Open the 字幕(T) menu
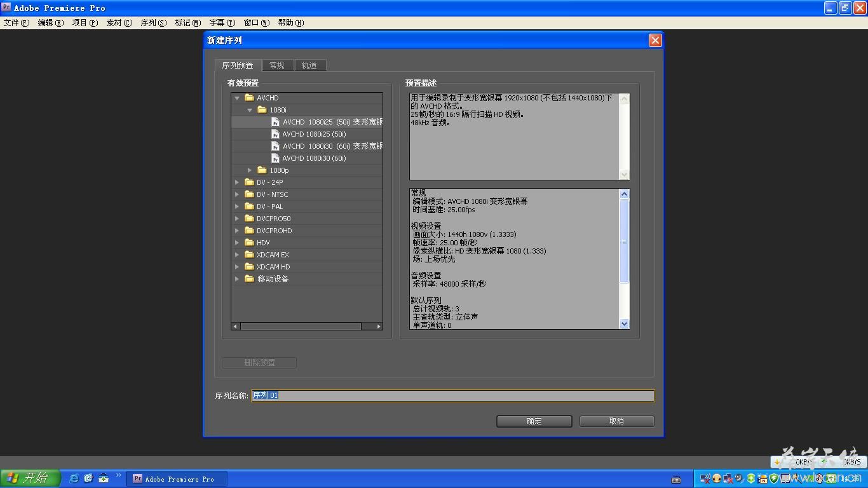The height and width of the screenshot is (488, 868). point(222,23)
